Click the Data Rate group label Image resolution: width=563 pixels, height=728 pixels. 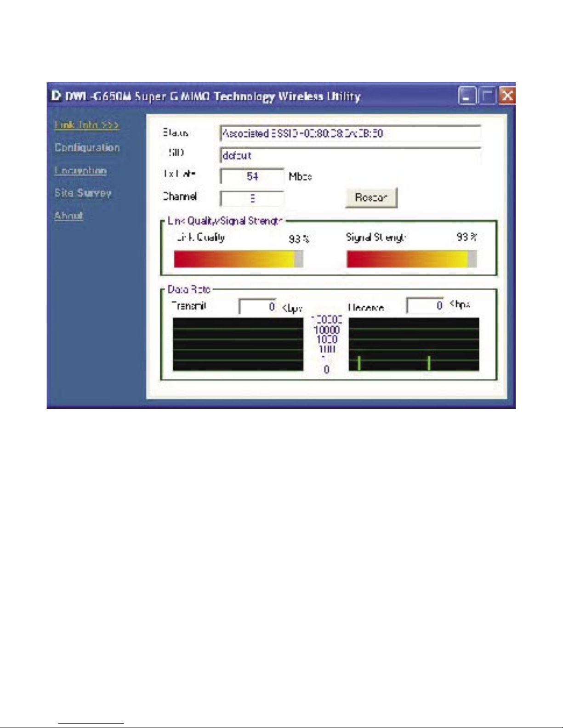[x=189, y=289]
